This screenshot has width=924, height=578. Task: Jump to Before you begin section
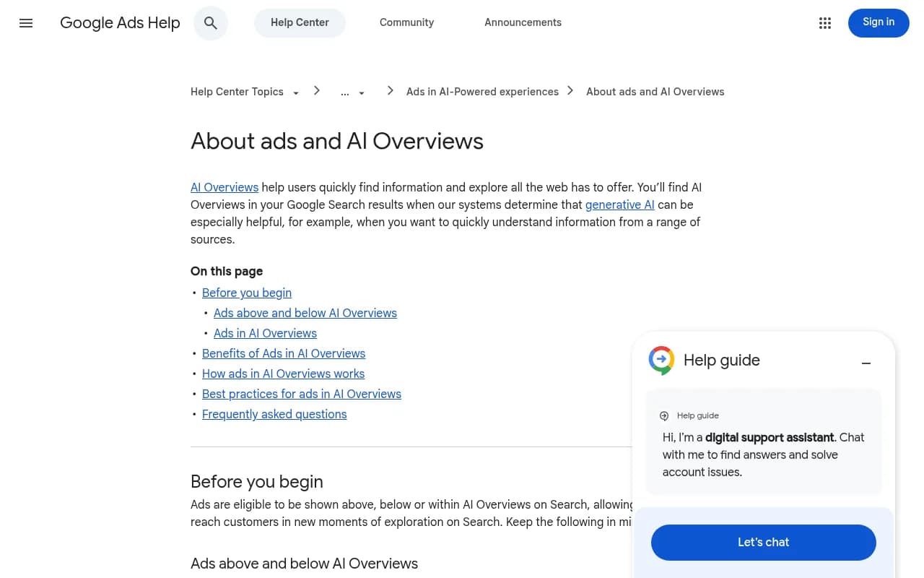click(247, 293)
